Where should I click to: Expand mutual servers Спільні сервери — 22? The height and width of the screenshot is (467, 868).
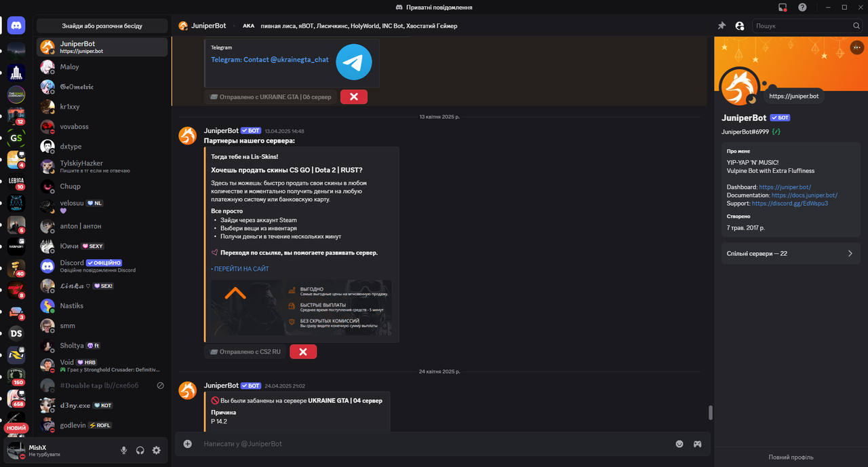point(791,253)
